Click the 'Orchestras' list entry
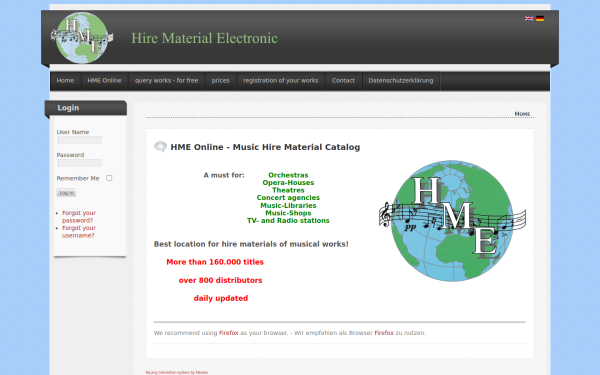 pos(288,175)
